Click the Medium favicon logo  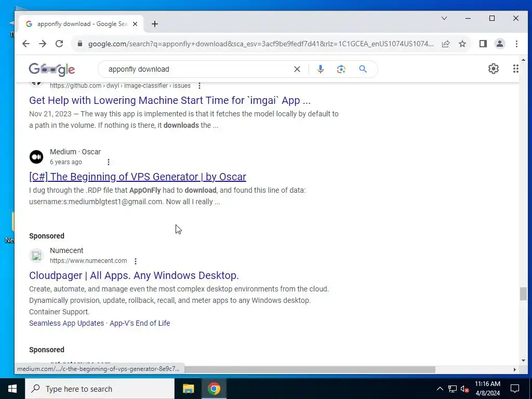[36, 157]
